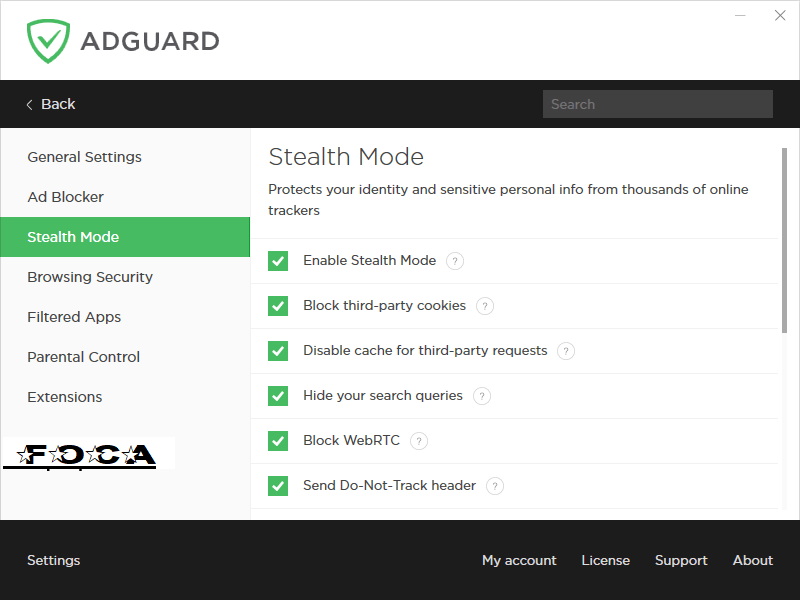Show help for Hide your search queries

tap(482, 396)
